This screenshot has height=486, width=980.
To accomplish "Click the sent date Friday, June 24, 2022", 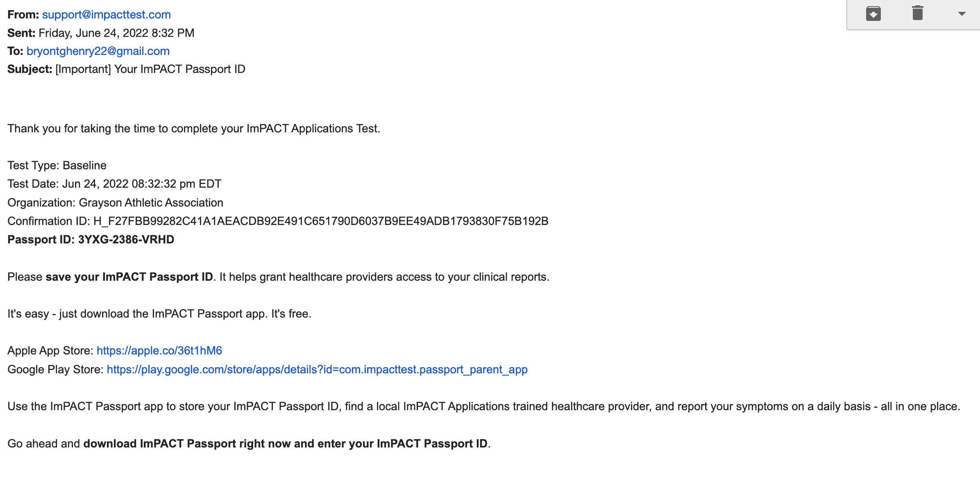I will tap(93, 33).
